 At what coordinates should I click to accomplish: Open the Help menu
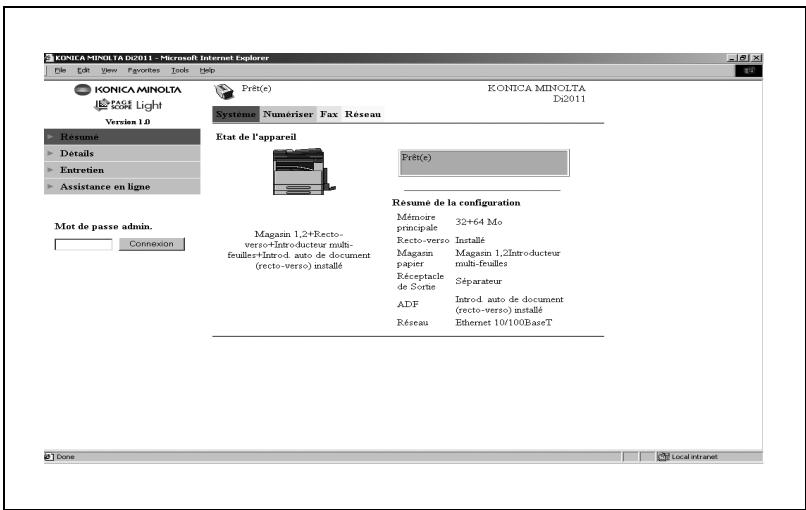coord(207,70)
